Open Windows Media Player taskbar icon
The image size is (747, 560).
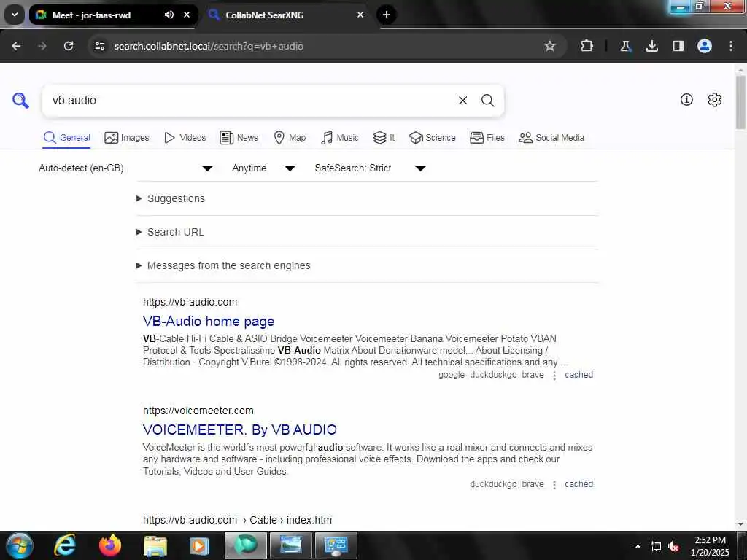[x=200, y=545]
